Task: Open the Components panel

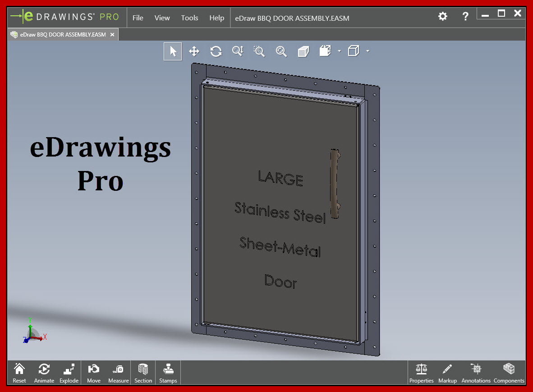Action: coord(509,373)
